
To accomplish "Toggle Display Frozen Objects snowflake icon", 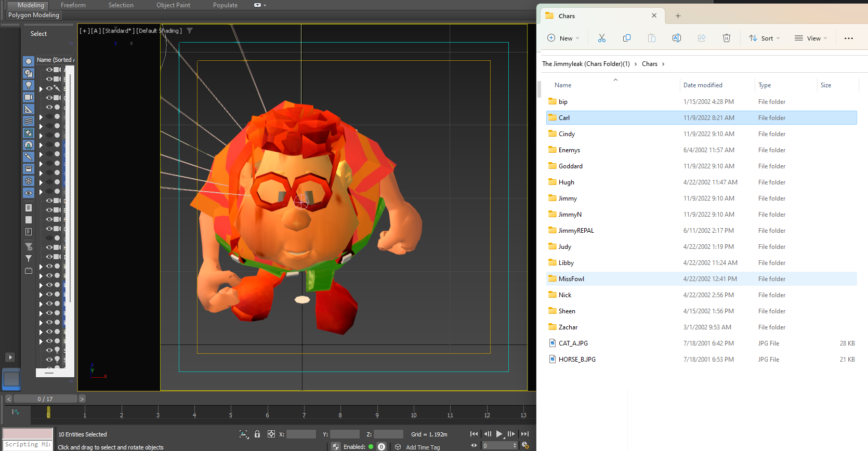I will click(x=29, y=181).
